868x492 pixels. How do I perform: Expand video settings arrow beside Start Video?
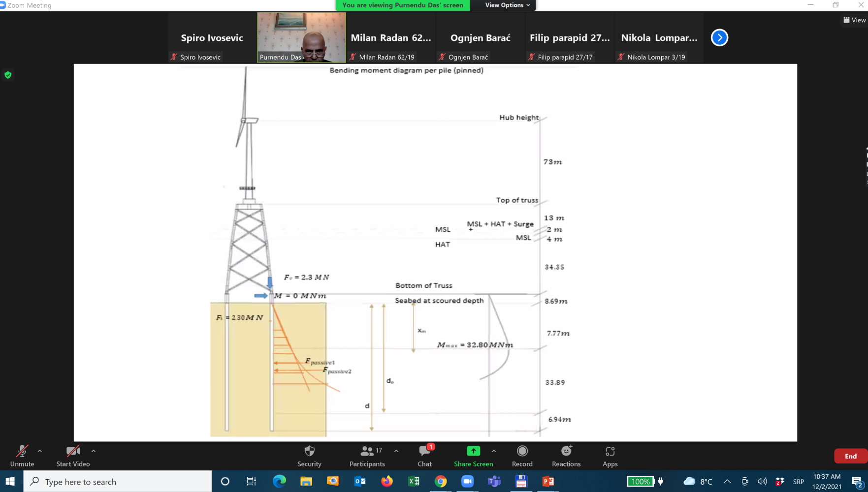[x=94, y=451]
